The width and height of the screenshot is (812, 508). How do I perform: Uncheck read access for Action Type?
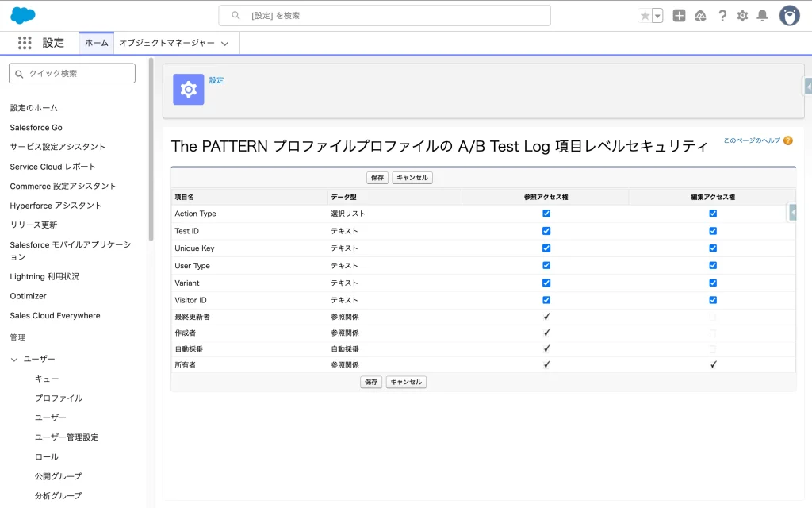(546, 214)
